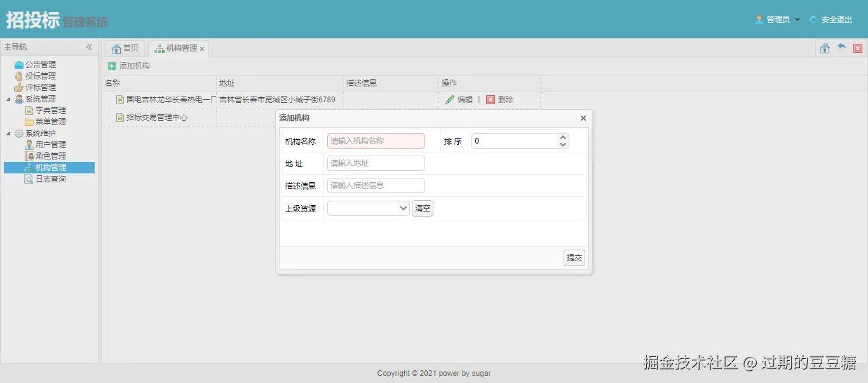Screen dimensions: 868x383
Task: Increase the 排序 value with up arrow
Action: click(x=562, y=137)
